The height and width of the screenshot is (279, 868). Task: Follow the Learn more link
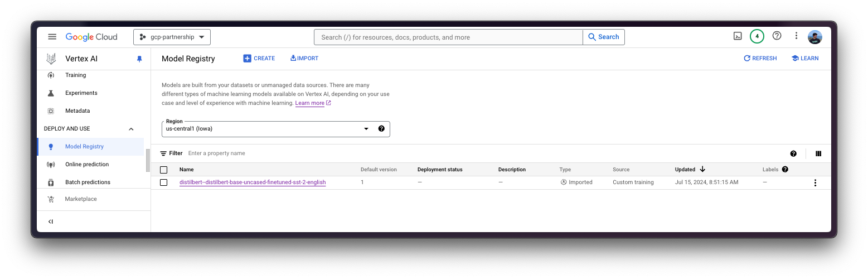coord(313,103)
